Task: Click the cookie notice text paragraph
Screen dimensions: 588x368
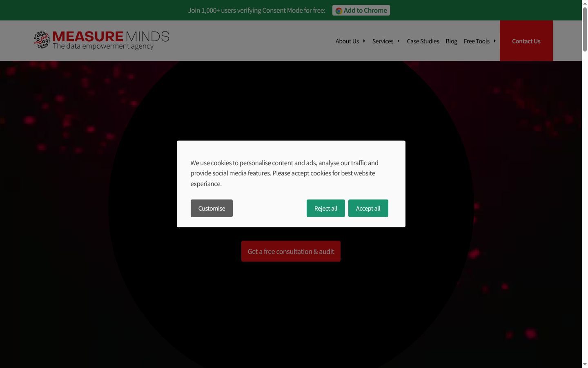Action: point(285,173)
